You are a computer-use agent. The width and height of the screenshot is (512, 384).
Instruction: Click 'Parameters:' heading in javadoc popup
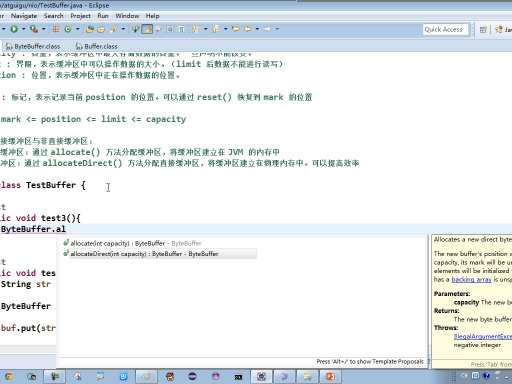(452, 294)
